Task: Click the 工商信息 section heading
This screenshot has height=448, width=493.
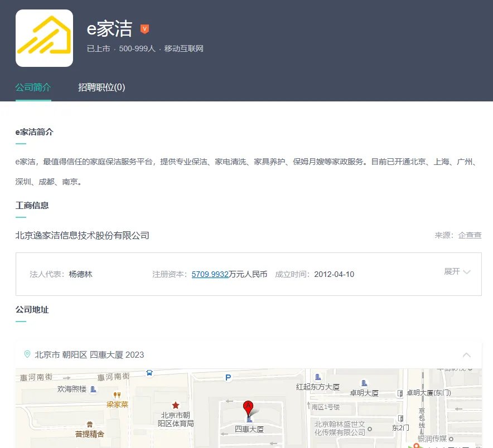Action: (32, 206)
